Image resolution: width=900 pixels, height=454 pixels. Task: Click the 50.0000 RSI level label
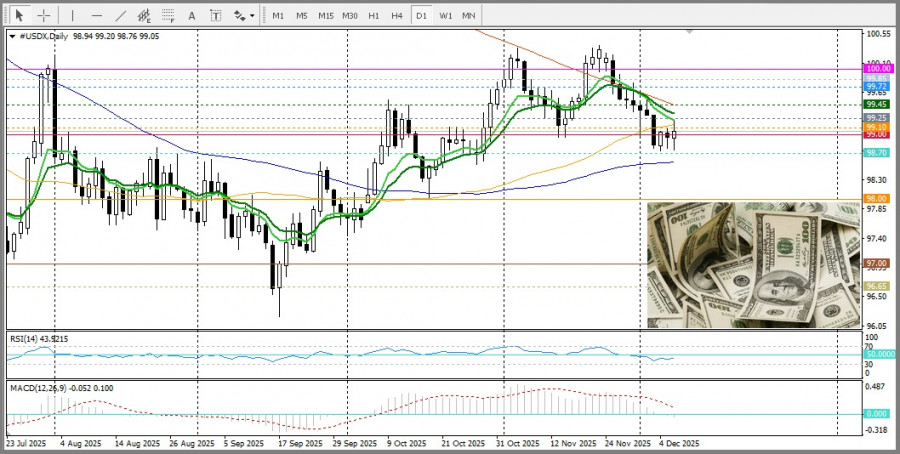click(880, 355)
